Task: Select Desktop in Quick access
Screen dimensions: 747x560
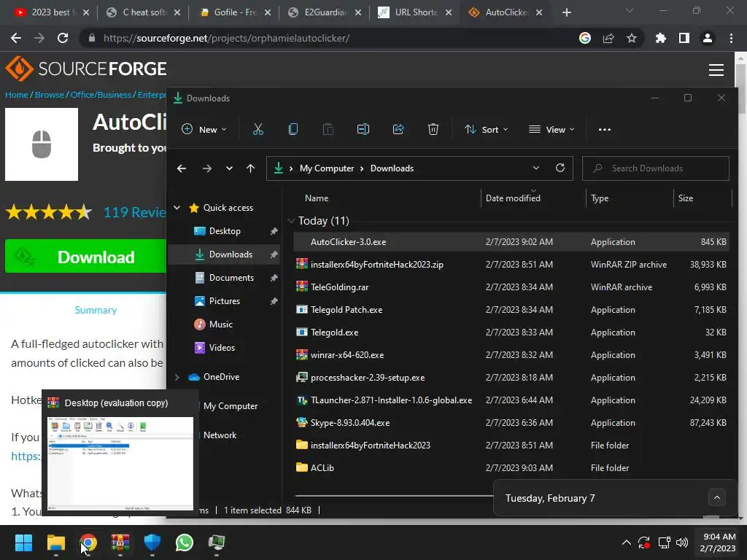Action: pyautogui.click(x=225, y=231)
